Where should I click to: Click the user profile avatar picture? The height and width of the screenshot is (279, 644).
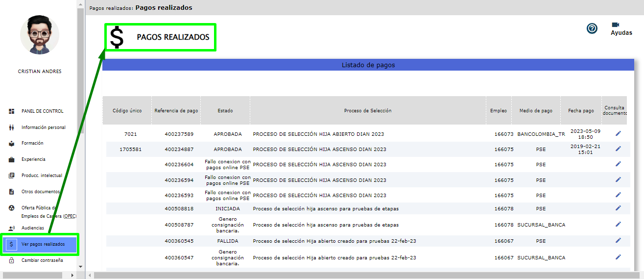pos(39,35)
